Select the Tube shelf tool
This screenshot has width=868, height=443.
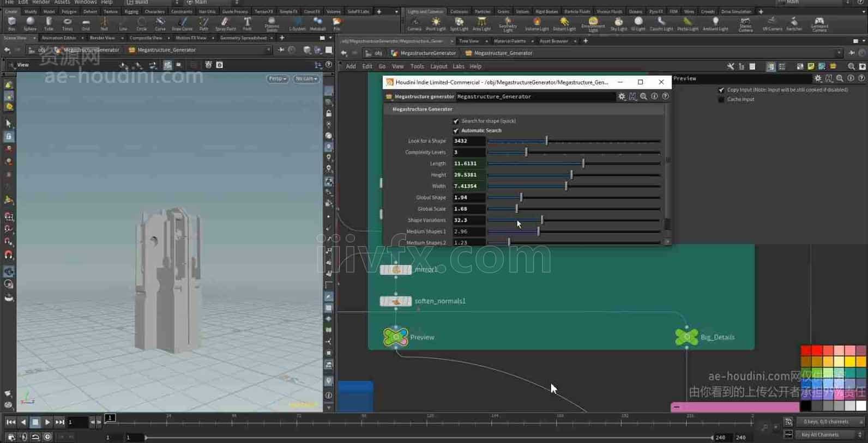tap(49, 23)
